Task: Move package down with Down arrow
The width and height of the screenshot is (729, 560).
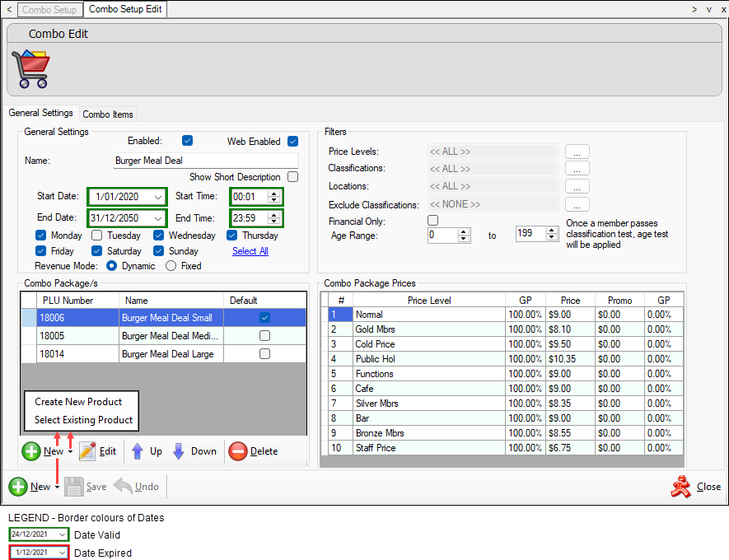Action: (x=179, y=451)
